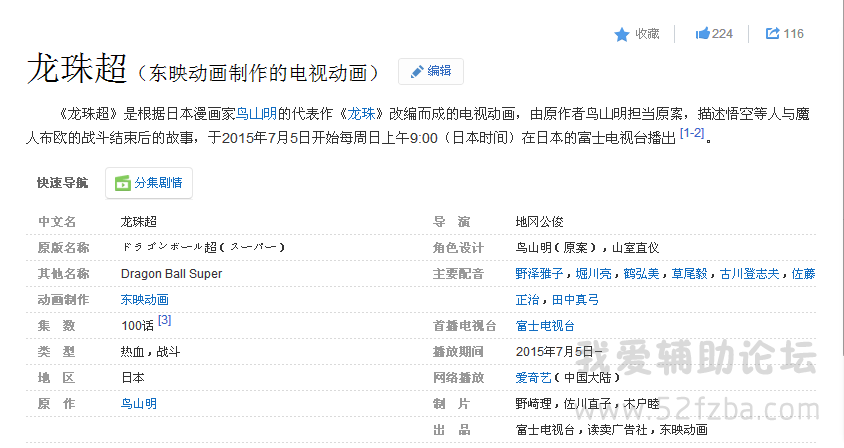Click the 100话 episode count
Viewport: 844px width, 448px height.
coord(137,326)
